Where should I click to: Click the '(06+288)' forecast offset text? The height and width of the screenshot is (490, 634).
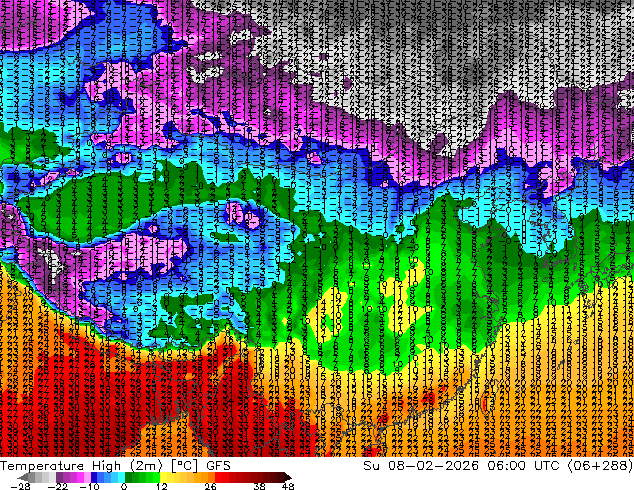click(x=600, y=466)
